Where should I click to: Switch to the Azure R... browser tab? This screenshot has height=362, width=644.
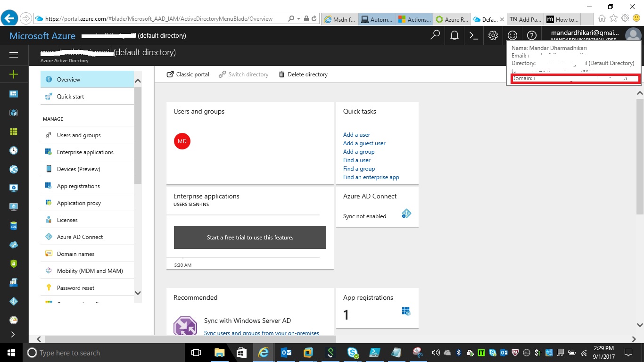coord(452,19)
